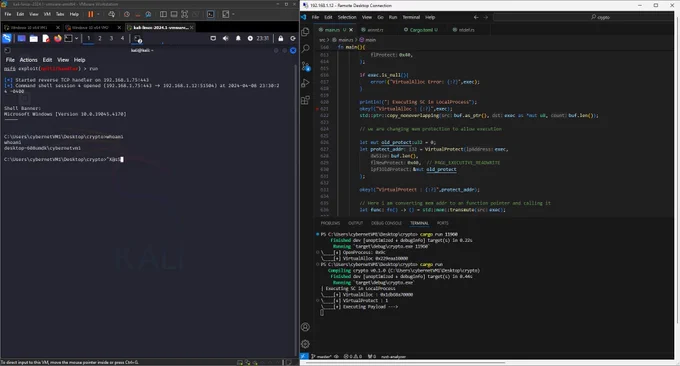Open VMware stretch view dropdown arrow
The height and width of the screenshot is (366, 680).
coord(233,14)
